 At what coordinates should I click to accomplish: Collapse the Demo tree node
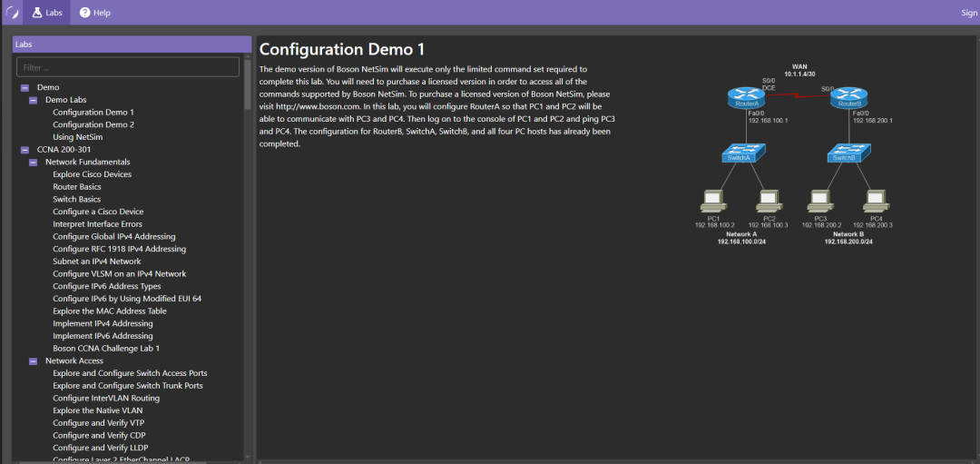click(25, 87)
